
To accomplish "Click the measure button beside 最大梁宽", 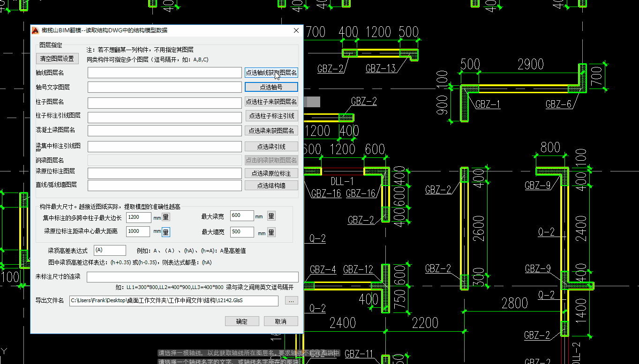I will coord(271,216).
